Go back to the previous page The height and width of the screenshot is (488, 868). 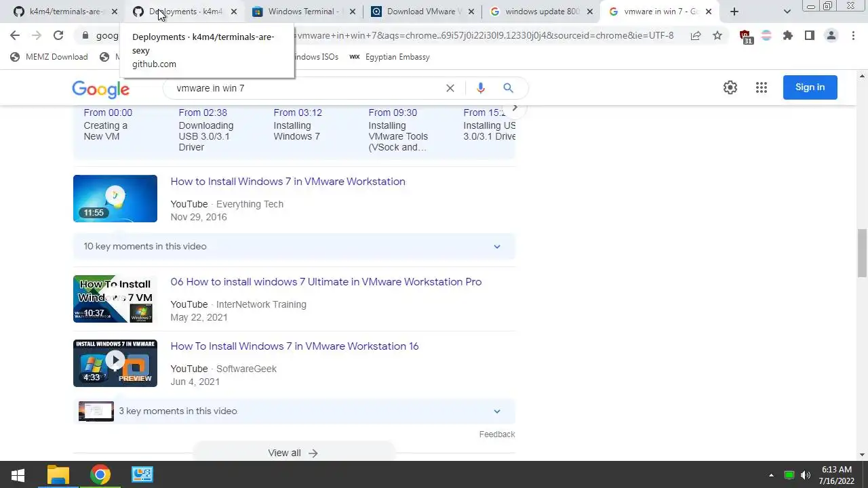pos(15,35)
